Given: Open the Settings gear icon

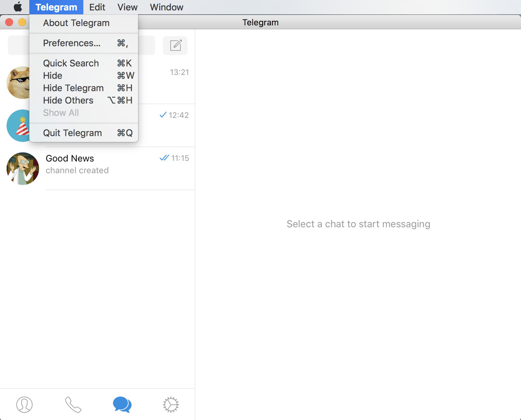Looking at the screenshot, I should pos(171,404).
